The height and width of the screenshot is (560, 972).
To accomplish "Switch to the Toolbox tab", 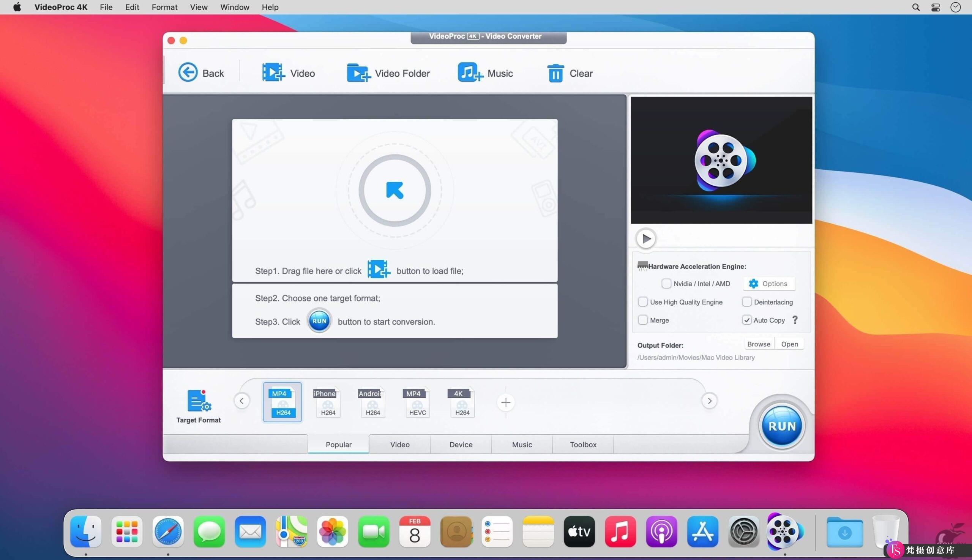I will (x=581, y=445).
